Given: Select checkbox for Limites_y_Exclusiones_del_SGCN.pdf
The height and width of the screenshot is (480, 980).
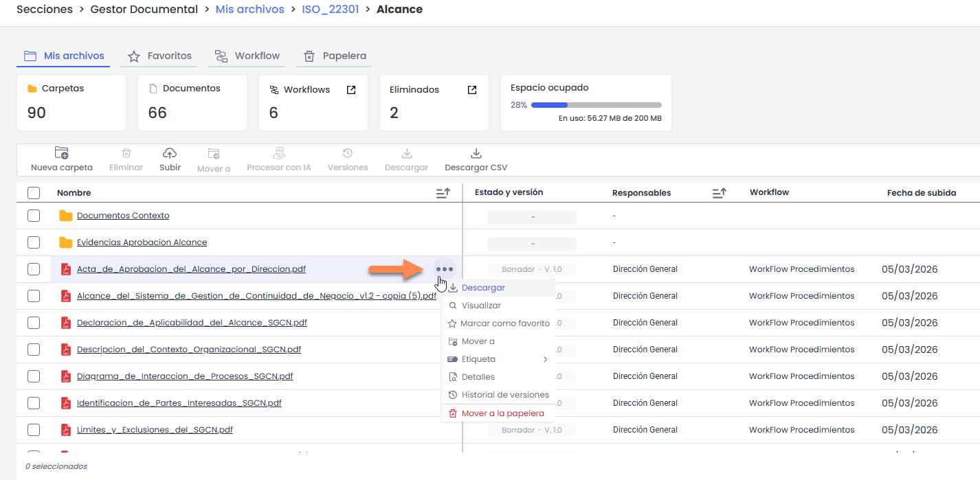Looking at the screenshot, I should (34, 430).
